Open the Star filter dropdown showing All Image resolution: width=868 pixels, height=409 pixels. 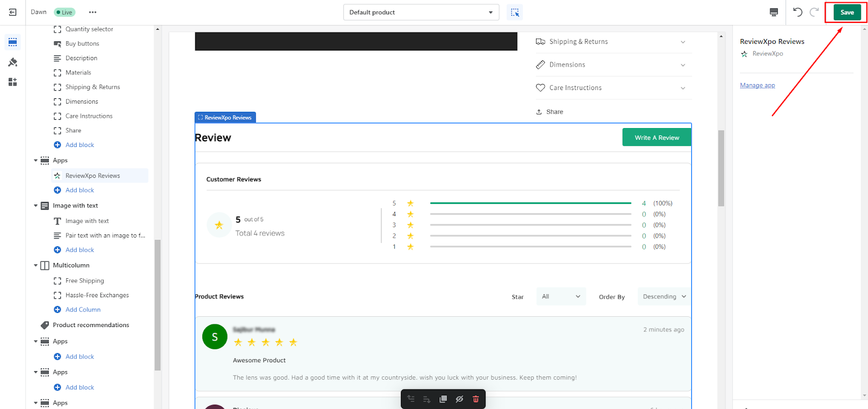tap(561, 297)
